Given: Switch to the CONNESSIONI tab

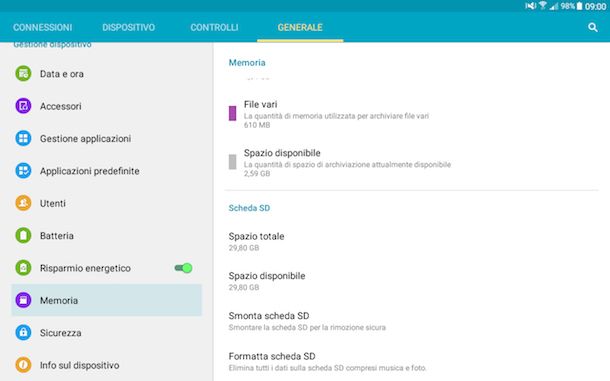Looking at the screenshot, I should coord(42,27).
